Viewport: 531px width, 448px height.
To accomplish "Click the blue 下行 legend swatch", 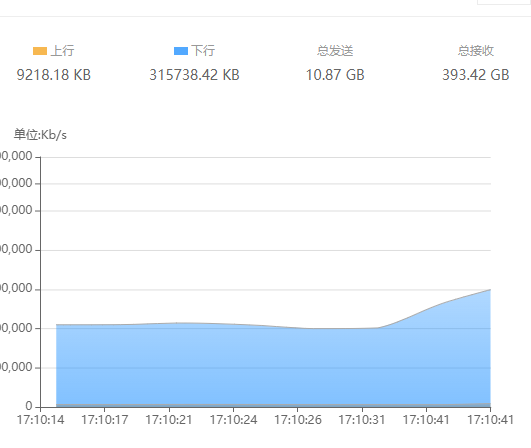I will tap(180, 51).
